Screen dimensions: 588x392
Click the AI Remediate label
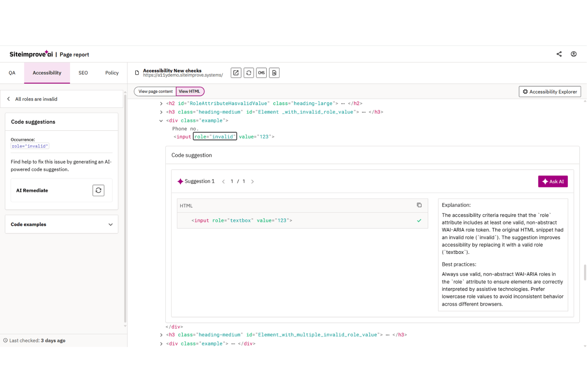(x=32, y=191)
